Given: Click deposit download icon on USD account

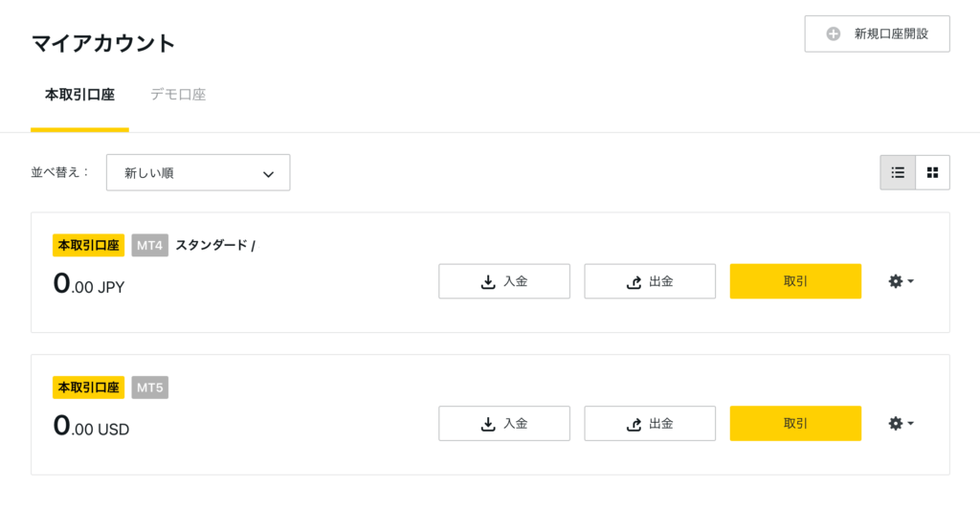Looking at the screenshot, I should (x=488, y=424).
